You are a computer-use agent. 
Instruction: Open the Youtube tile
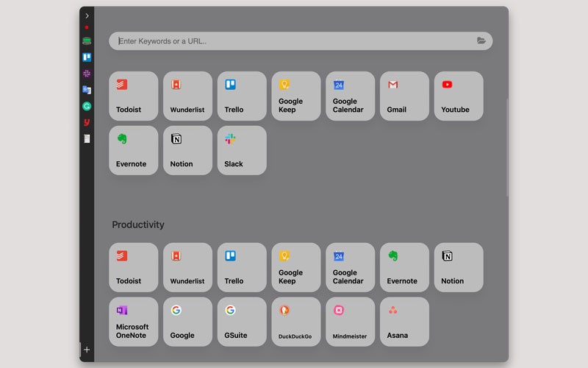click(459, 96)
